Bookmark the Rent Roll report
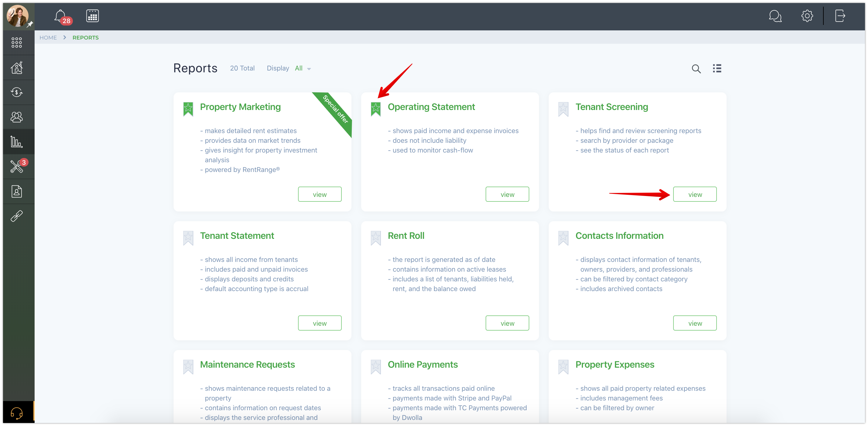This screenshot has width=868, height=426. click(376, 238)
